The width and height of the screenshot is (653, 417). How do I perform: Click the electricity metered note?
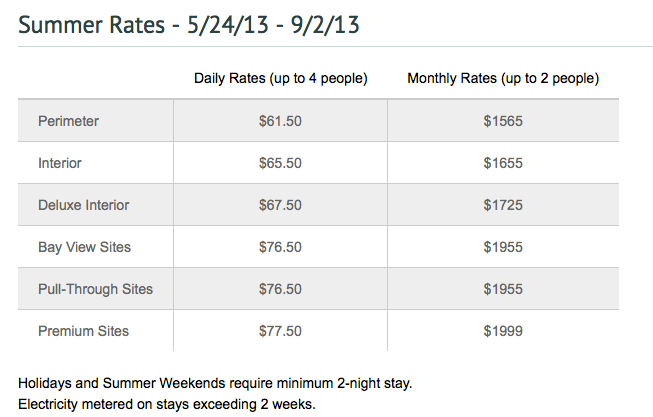167,405
